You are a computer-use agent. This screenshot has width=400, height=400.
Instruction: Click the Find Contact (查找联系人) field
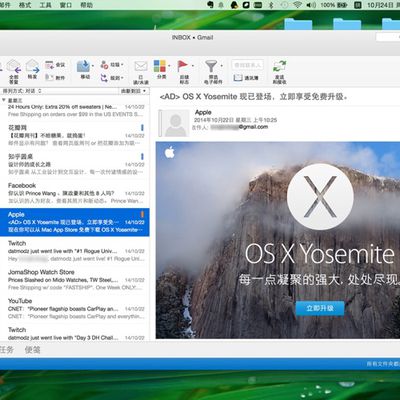coord(248,65)
